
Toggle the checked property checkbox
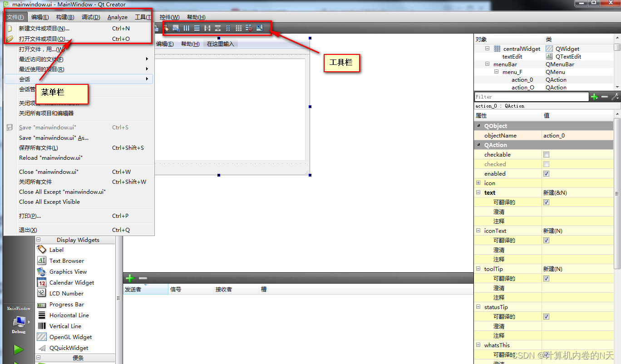(546, 164)
